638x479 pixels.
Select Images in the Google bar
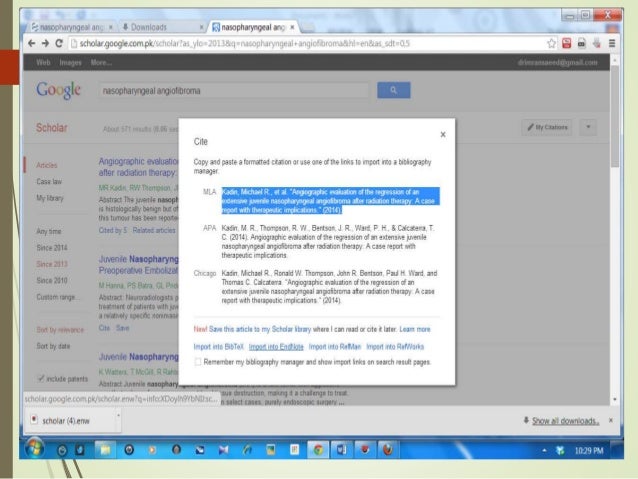coord(70,62)
